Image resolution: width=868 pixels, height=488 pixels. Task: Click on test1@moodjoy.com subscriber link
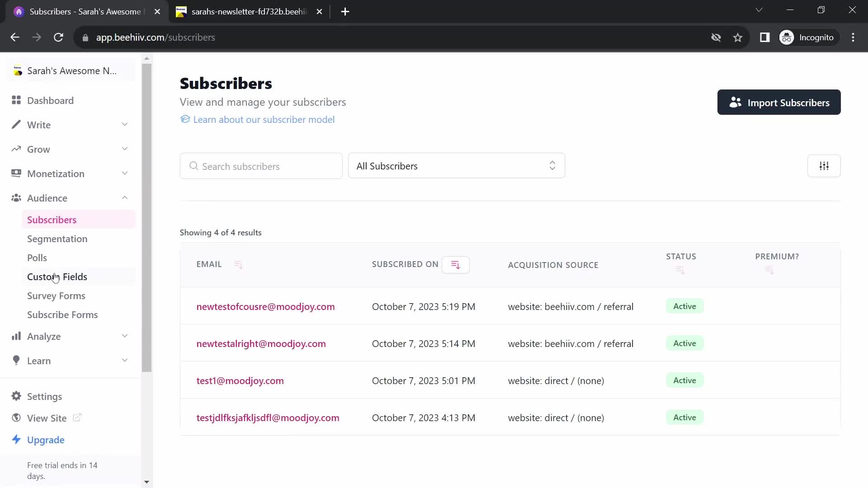(240, 381)
